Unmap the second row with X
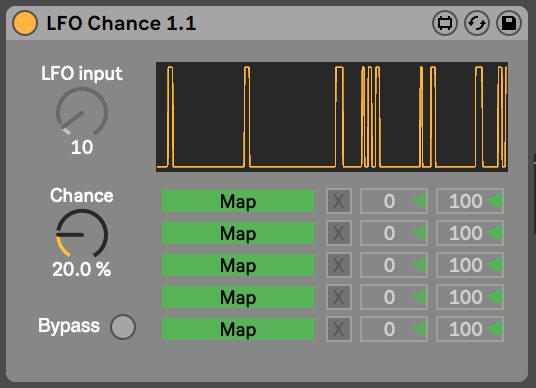 (x=338, y=233)
